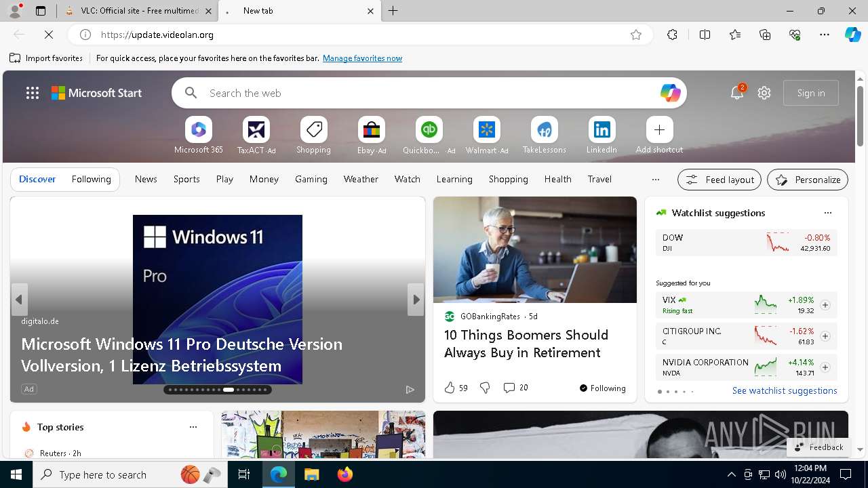The image size is (868, 488).
Task: Dislike the Boomers retirement article
Action: (485, 388)
